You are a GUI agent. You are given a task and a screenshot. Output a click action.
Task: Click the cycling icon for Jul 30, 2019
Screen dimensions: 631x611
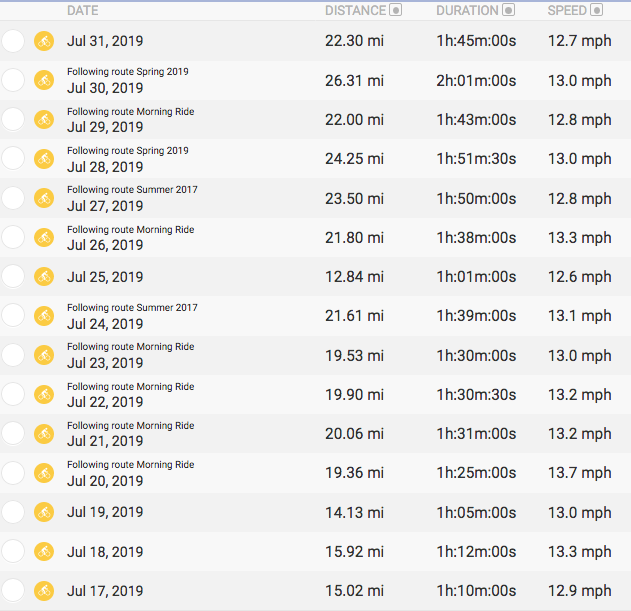coord(44,80)
